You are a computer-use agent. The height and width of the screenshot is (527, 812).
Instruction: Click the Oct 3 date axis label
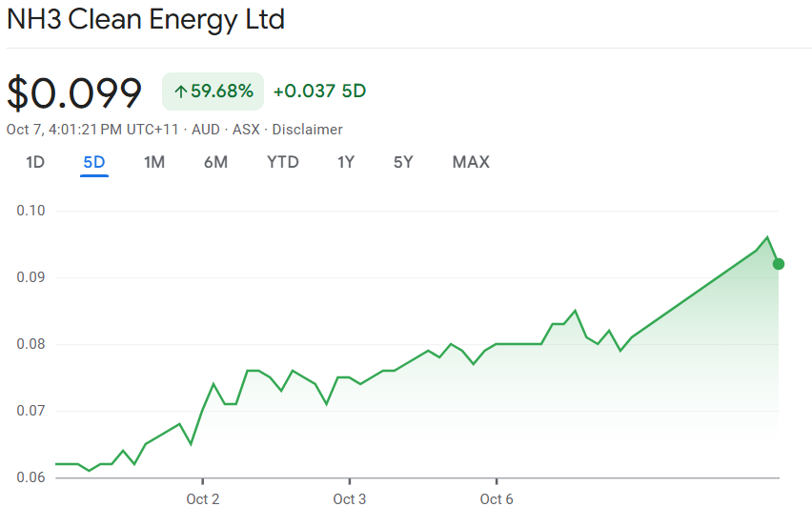point(350,499)
